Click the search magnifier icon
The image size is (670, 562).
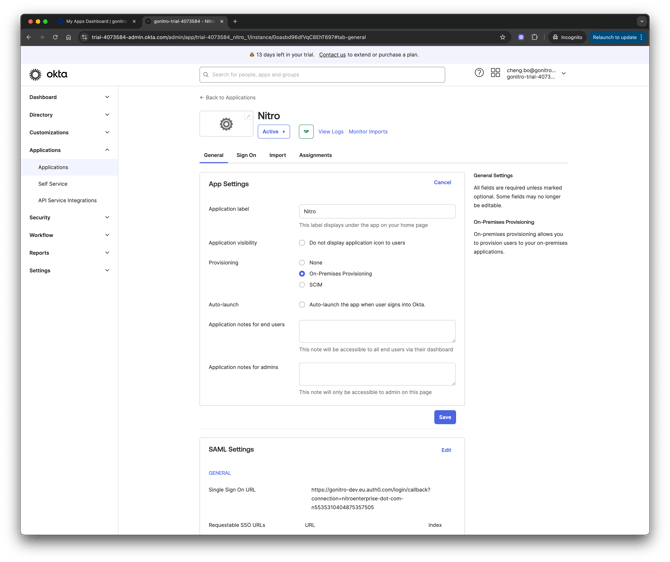click(206, 74)
